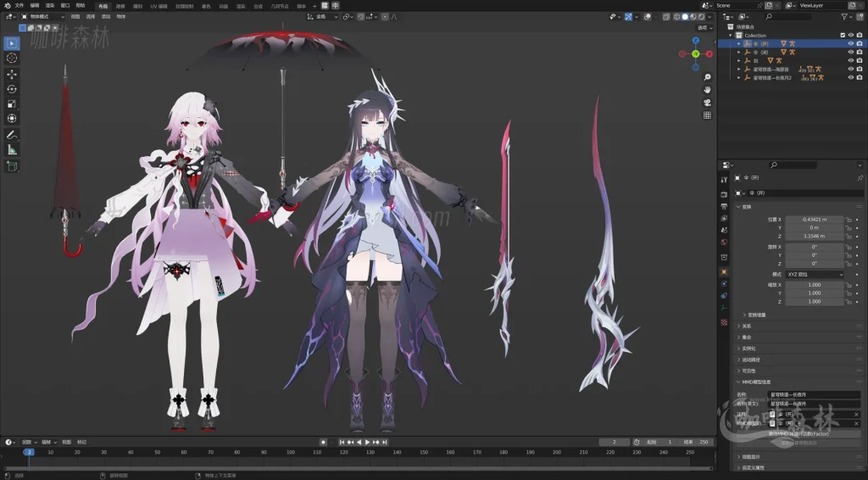Open the 编辑 menu
The image size is (868, 480).
click(x=34, y=6)
